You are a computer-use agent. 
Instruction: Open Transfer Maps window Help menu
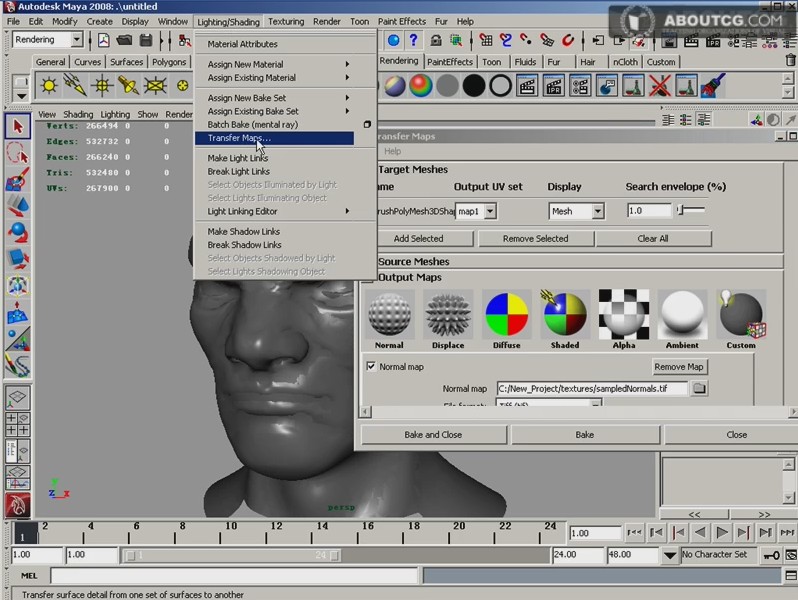pyautogui.click(x=392, y=151)
